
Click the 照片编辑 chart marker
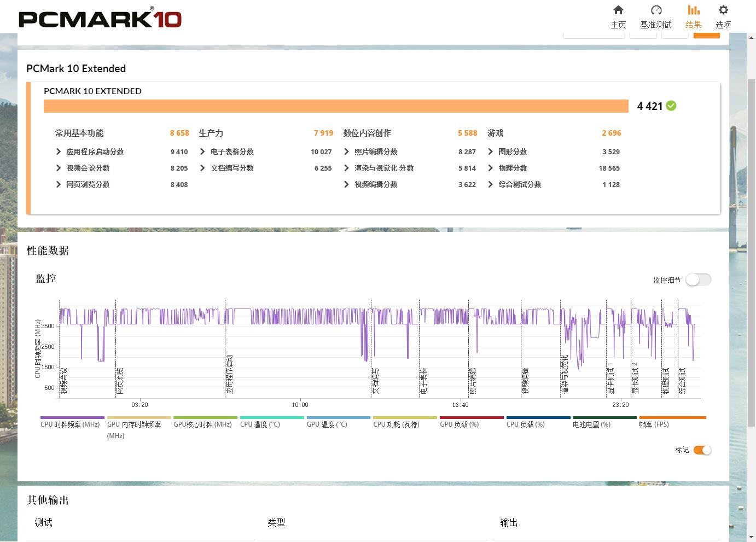(x=473, y=381)
